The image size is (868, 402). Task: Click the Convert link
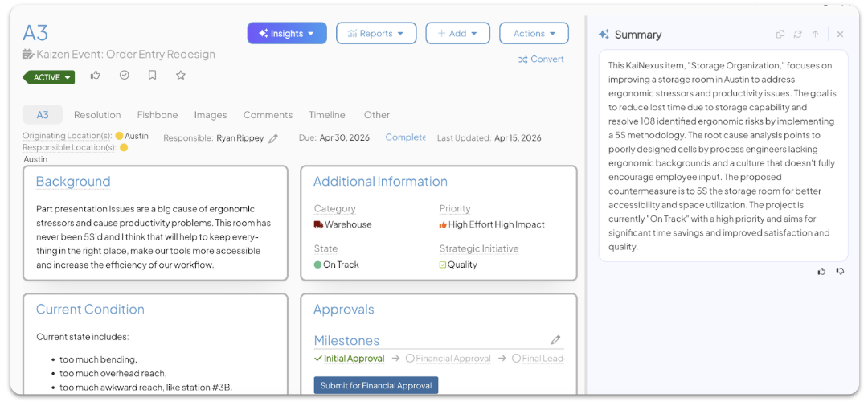(541, 59)
